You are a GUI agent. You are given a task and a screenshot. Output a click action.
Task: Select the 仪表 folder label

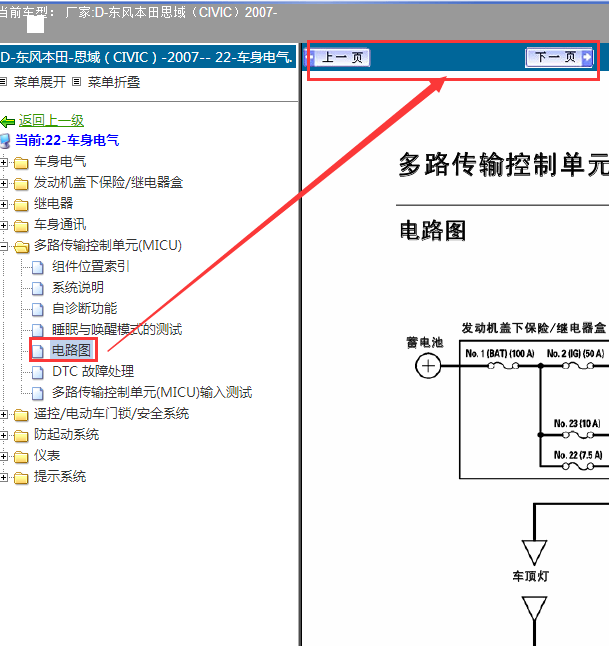(x=47, y=456)
